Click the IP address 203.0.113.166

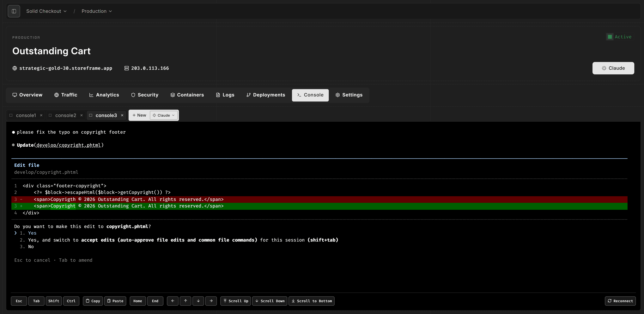click(150, 68)
